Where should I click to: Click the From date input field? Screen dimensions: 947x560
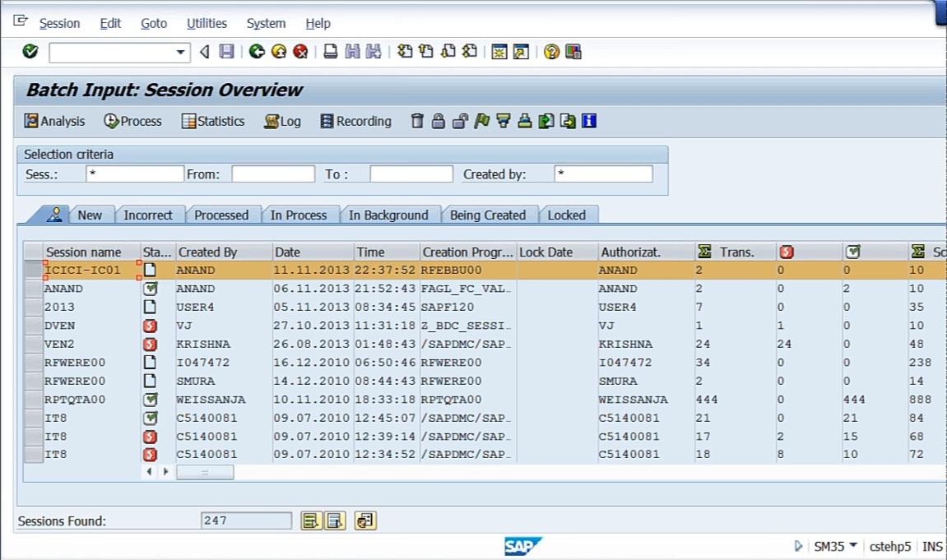[273, 174]
